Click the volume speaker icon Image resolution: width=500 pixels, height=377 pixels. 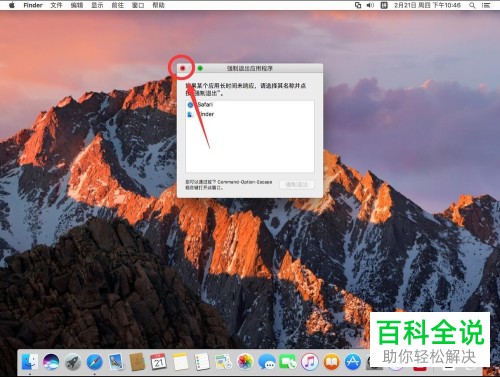pos(370,5)
